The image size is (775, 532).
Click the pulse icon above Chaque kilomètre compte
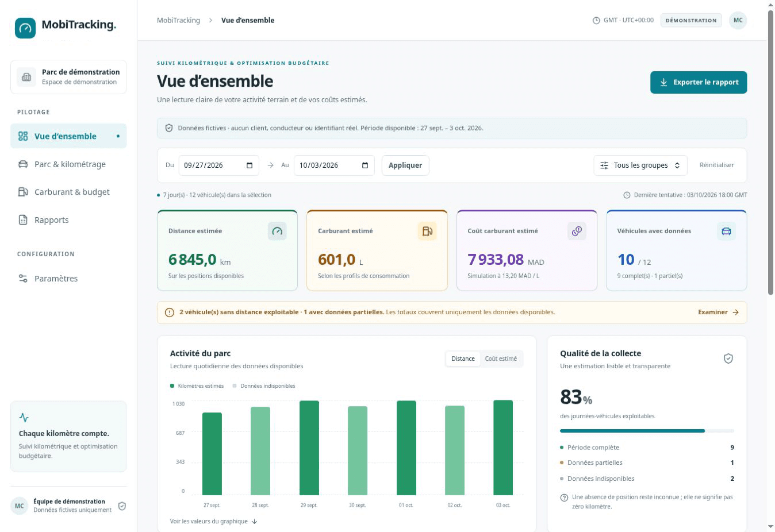coord(24,418)
